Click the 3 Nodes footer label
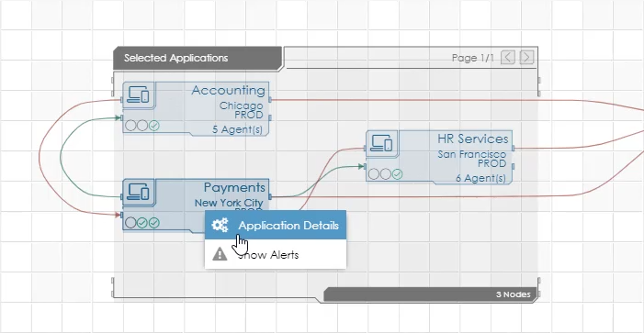The height and width of the screenshot is (333, 644). point(513,294)
